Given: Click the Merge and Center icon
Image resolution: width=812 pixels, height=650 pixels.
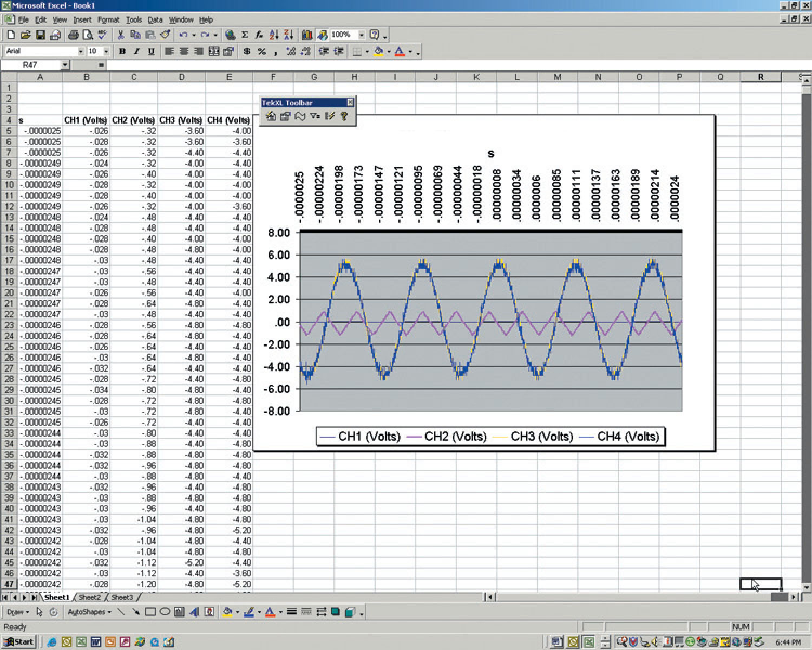Looking at the screenshot, I should [x=214, y=51].
